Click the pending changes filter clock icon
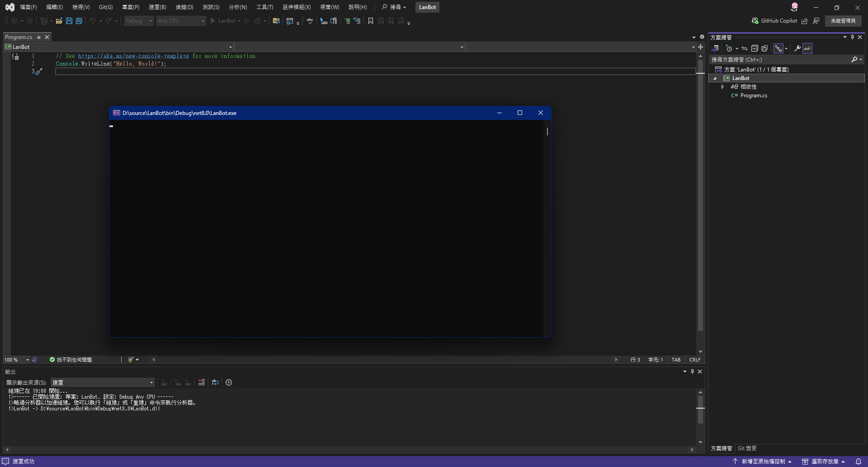The image size is (868, 467). point(729,48)
